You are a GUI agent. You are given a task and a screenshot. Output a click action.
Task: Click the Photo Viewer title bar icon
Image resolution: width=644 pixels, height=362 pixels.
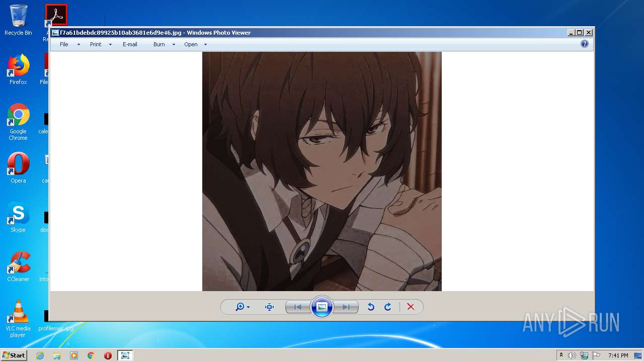coord(55,33)
